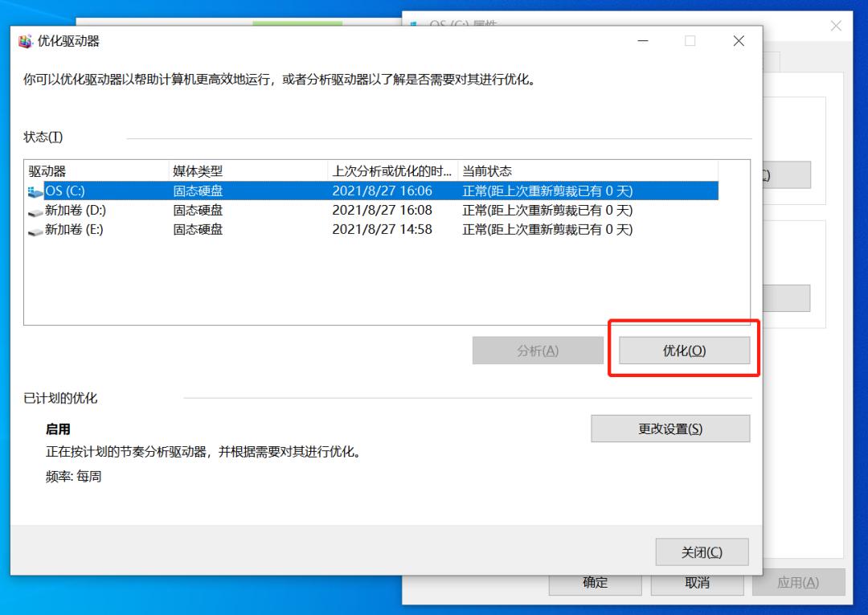Click 关闭(C) to close Optimize Drives
This screenshot has height=615, width=868.
701,551
